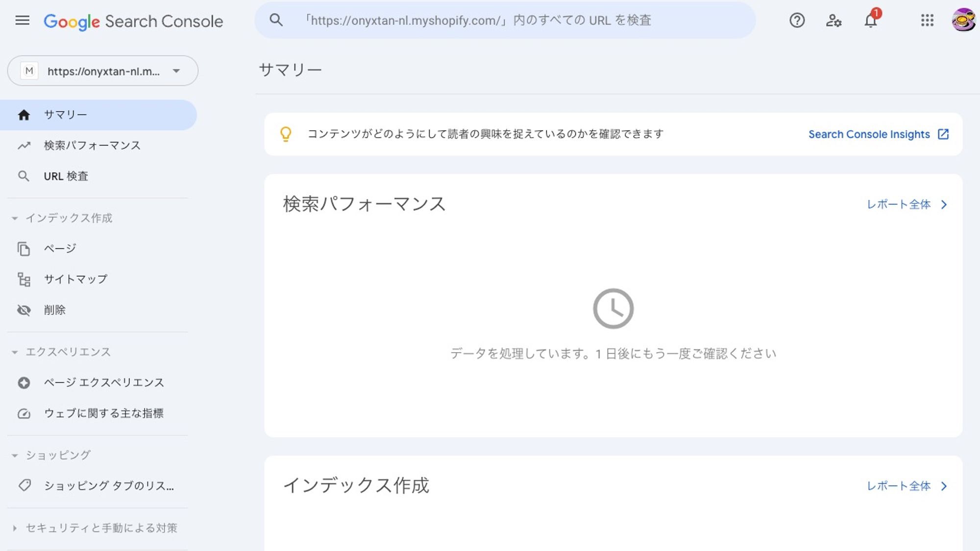Viewport: 980px width, 551px height.
Task: Click the データを処理しています message
Action: [613, 354]
